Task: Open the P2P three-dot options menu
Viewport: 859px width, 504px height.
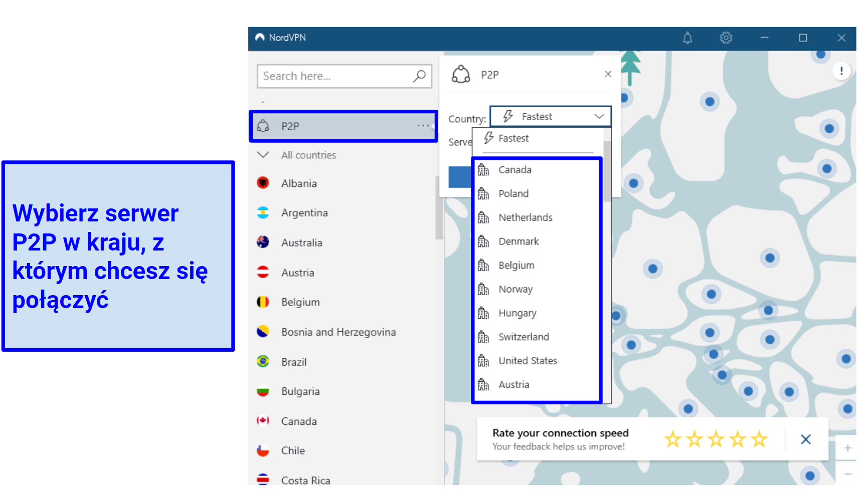Action: click(423, 126)
